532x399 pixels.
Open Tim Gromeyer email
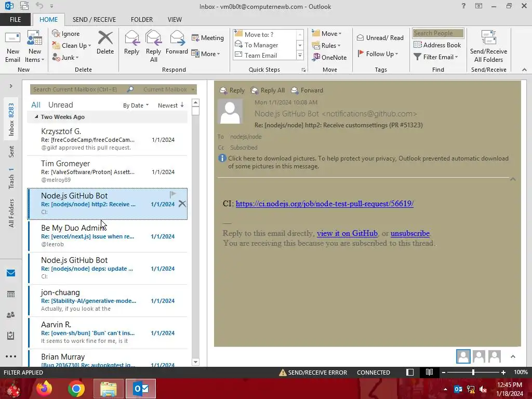[107, 171]
